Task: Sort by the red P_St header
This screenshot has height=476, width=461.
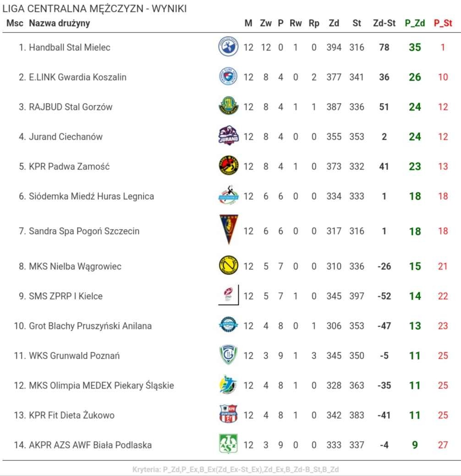Action: click(x=443, y=23)
